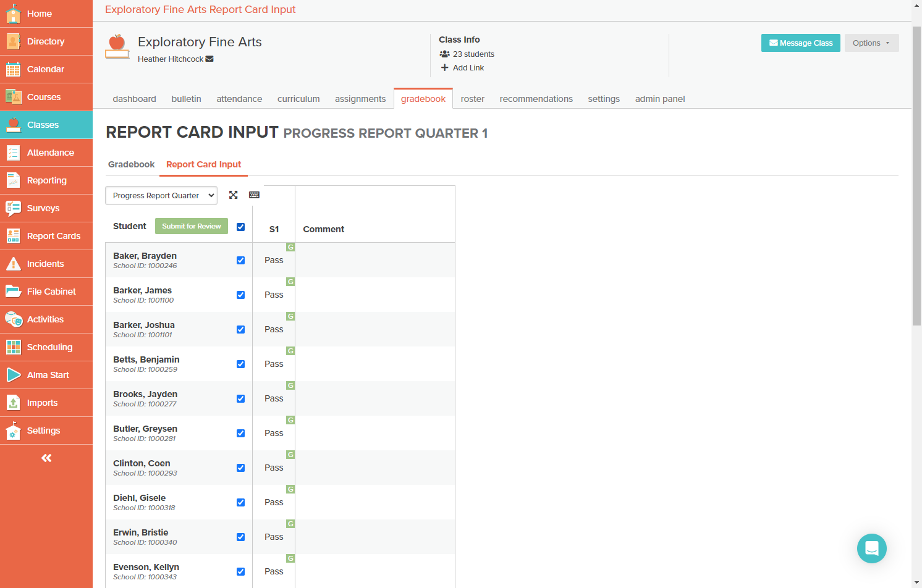Email teacher via envelope icon beside Heather Hitchcock

[209, 59]
